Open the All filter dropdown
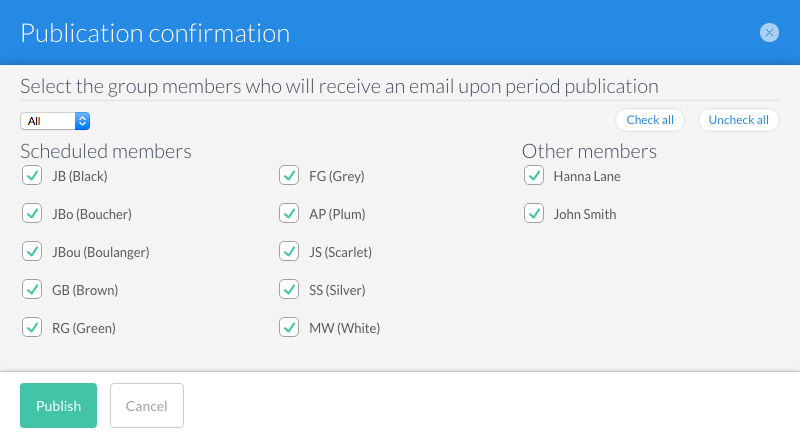The width and height of the screenshot is (800, 439). (55, 121)
